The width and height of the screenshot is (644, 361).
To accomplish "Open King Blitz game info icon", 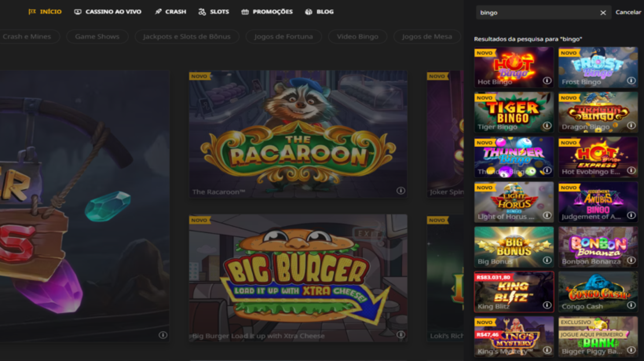I will pos(547,305).
